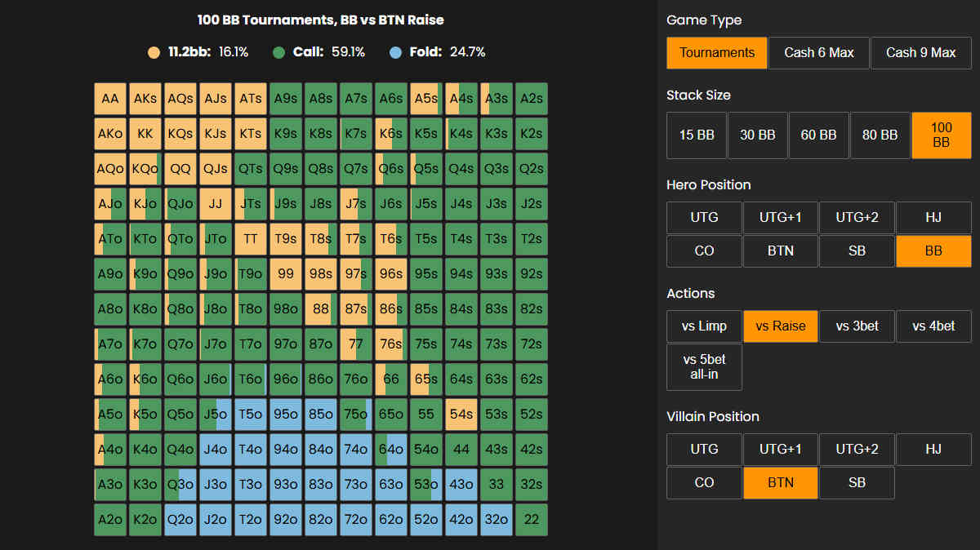Image resolution: width=980 pixels, height=550 pixels.
Task: Click the orange 11.2bb legend dot
Action: tap(154, 51)
